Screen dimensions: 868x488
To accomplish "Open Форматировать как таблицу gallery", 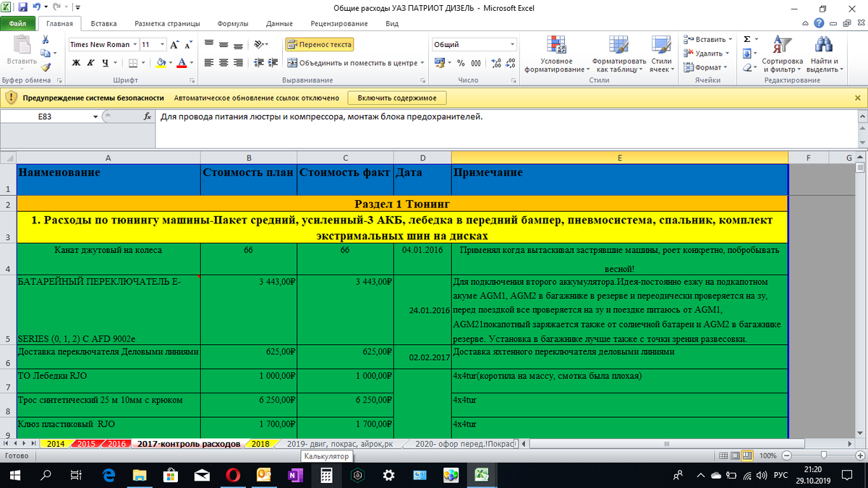I will coord(618,53).
